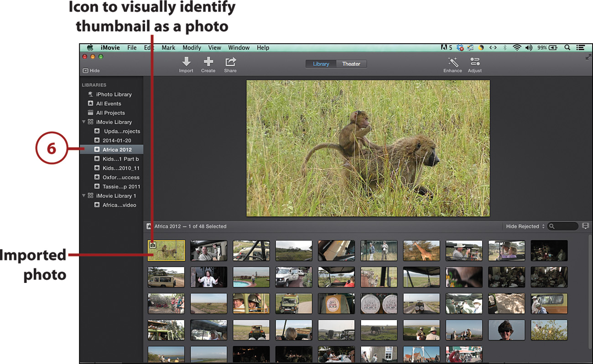The image size is (593, 364).
Task: Open the View menu
Action: pos(214,47)
